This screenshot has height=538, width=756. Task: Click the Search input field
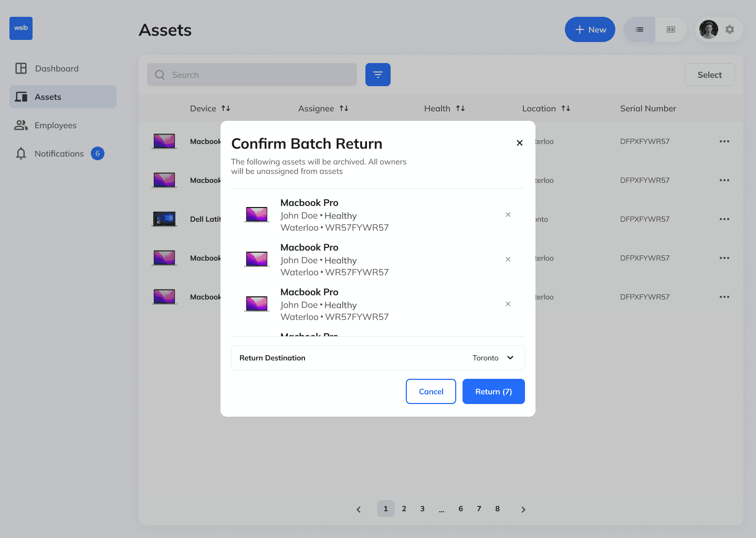[252, 75]
